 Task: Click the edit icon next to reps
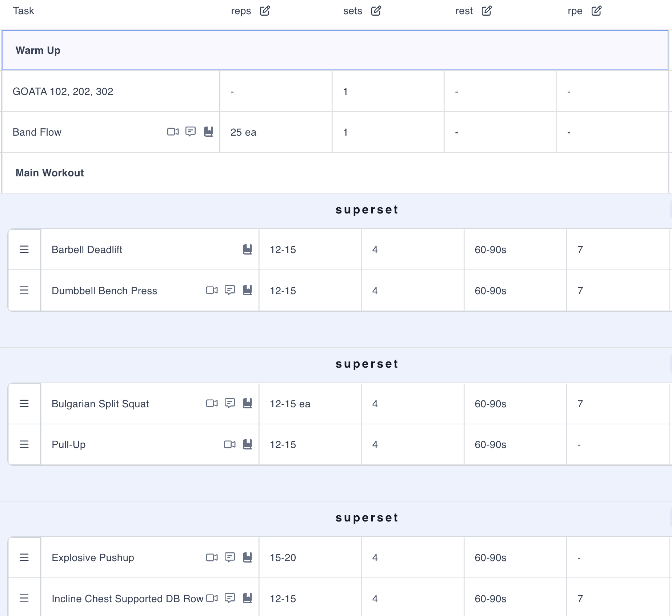pos(265,11)
